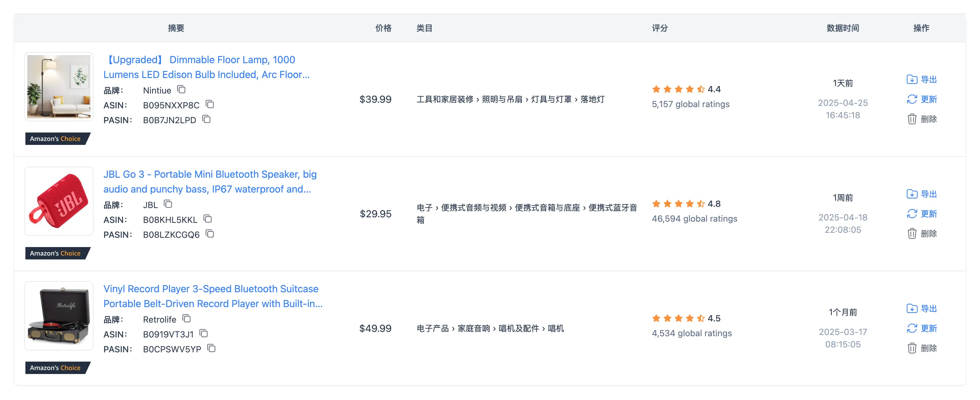The width and height of the screenshot is (980, 400).
Task: Click the category path starting with 电子 › 便携式音频与视频
Action: (x=527, y=214)
